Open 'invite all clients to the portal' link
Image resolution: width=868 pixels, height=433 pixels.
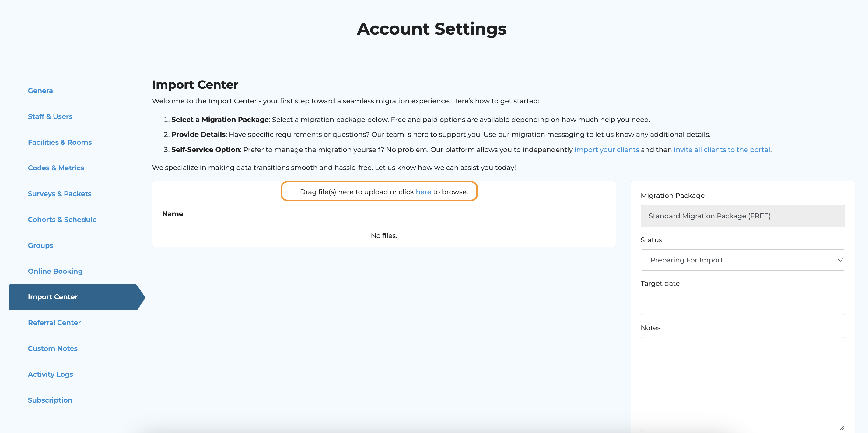pyautogui.click(x=721, y=150)
